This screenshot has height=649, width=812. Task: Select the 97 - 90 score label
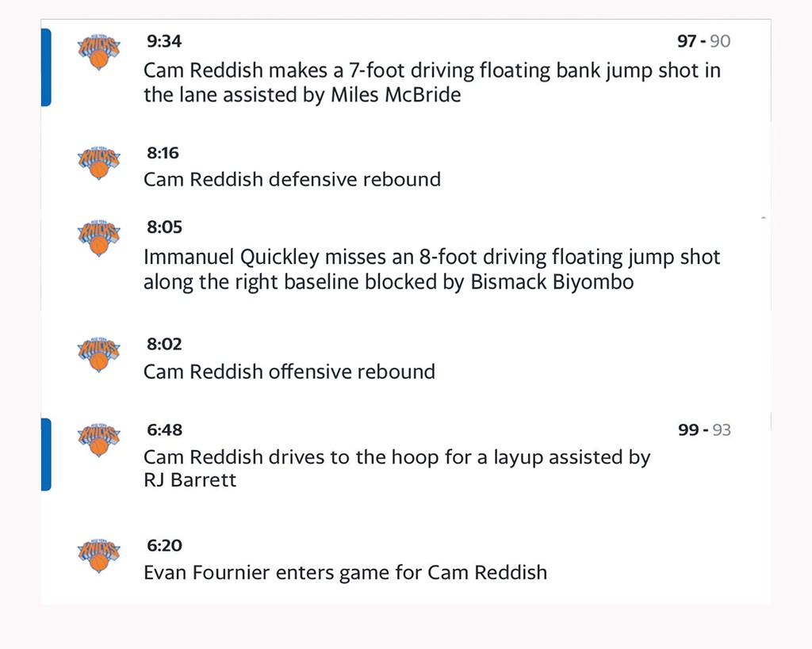[x=703, y=41]
